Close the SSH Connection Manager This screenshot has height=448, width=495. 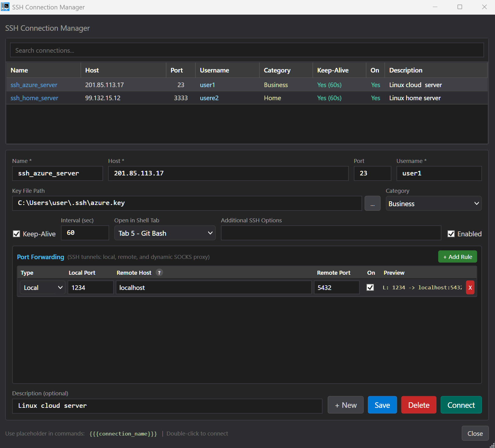click(475, 433)
